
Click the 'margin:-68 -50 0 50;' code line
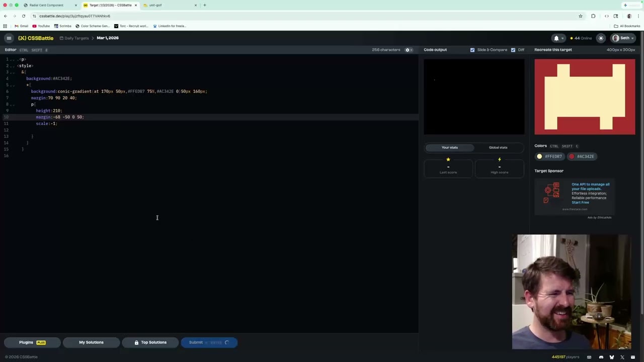click(60, 117)
